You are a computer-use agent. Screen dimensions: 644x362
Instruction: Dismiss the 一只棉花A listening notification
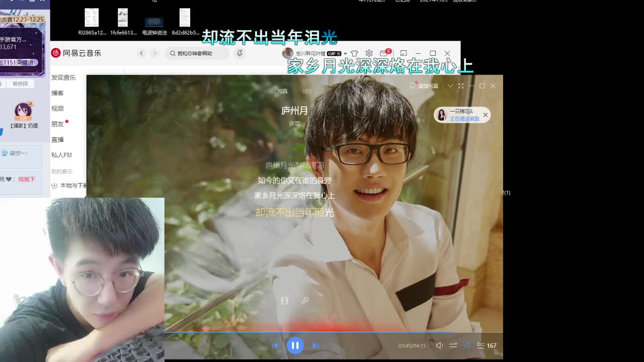[486, 115]
